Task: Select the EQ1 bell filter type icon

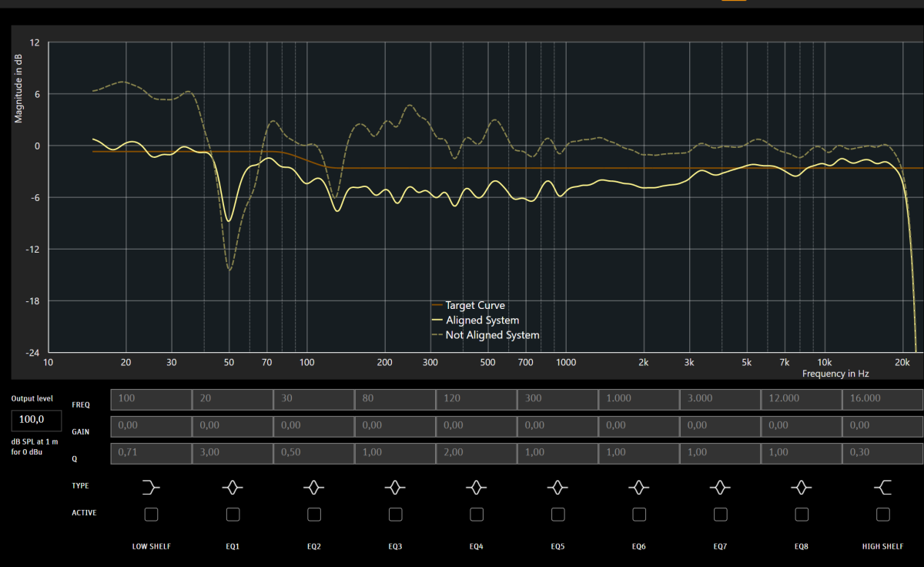Action: click(x=233, y=486)
